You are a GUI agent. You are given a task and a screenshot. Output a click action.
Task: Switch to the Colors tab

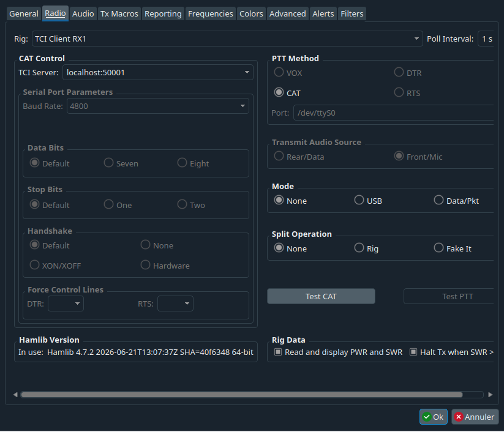pos(251,14)
